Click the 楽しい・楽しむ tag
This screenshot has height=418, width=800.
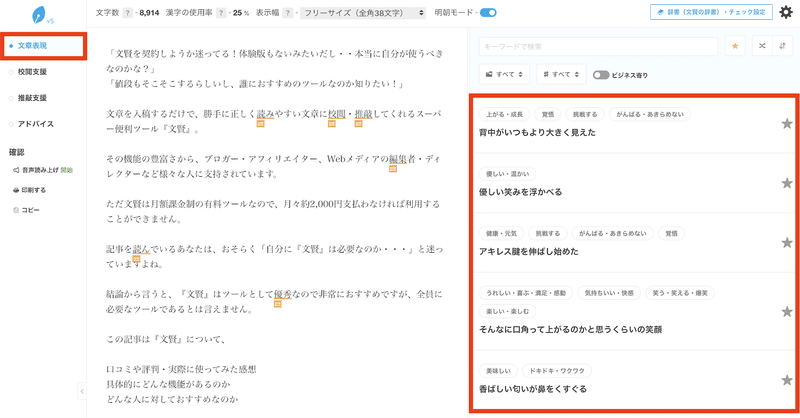point(507,311)
